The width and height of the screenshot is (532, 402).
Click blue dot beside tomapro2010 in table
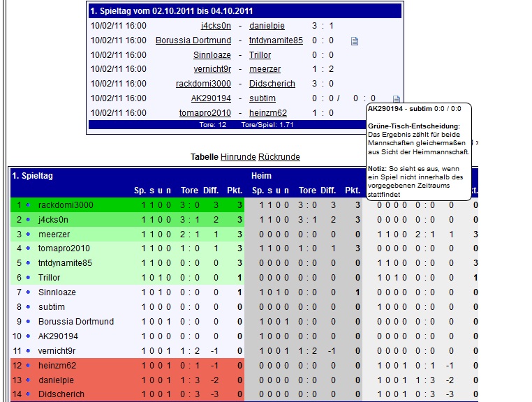[28, 248]
